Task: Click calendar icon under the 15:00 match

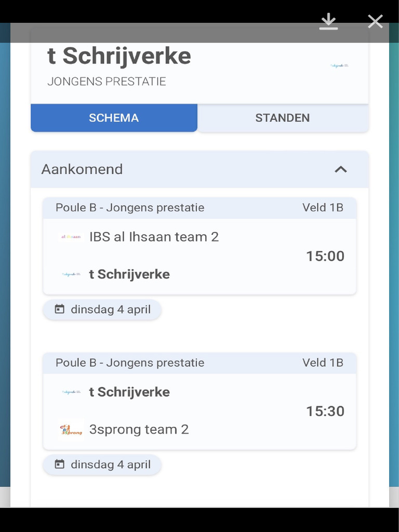Action: (x=60, y=309)
